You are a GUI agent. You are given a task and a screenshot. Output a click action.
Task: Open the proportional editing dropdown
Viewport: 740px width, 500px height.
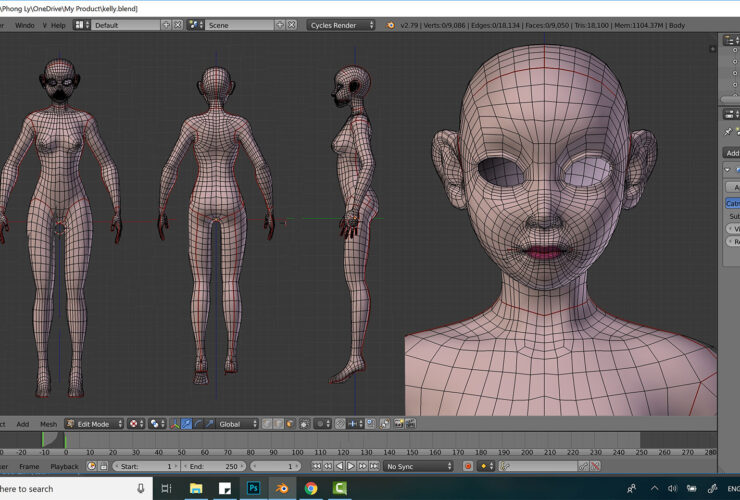(323, 424)
